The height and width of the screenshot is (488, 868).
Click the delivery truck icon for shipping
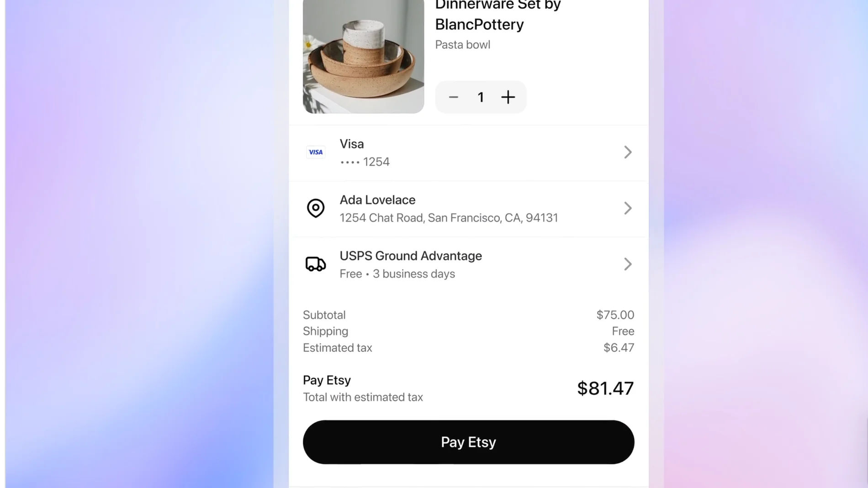coord(316,264)
